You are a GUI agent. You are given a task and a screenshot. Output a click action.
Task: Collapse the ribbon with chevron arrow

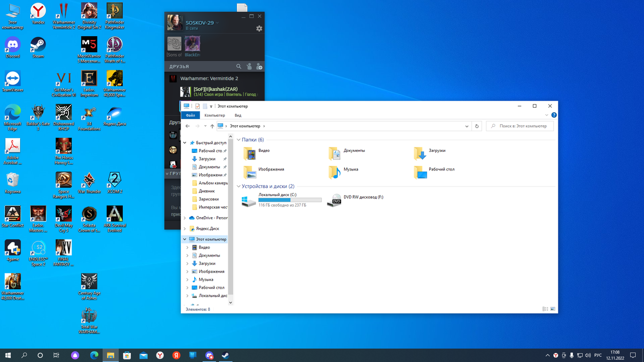coord(548,115)
